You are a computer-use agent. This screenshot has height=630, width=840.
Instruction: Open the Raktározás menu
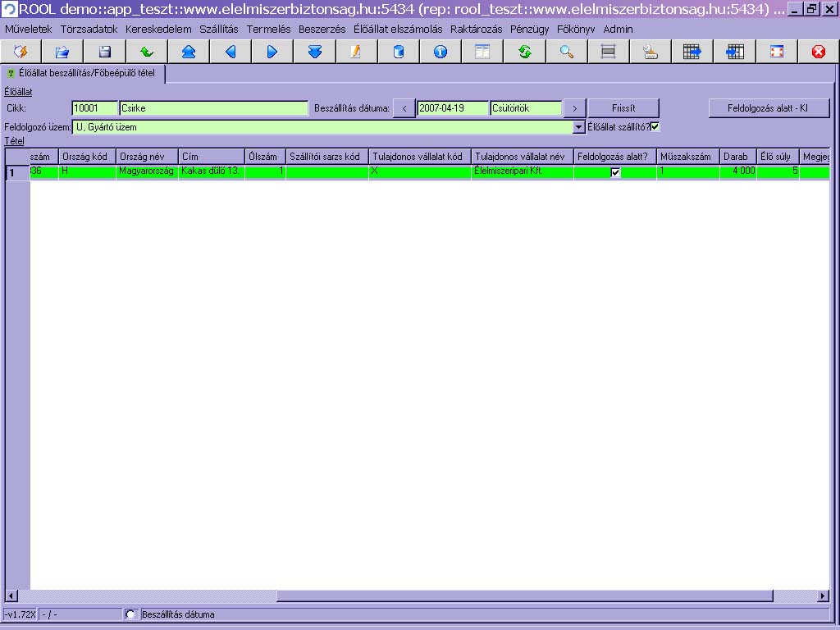click(x=476, y=29)
